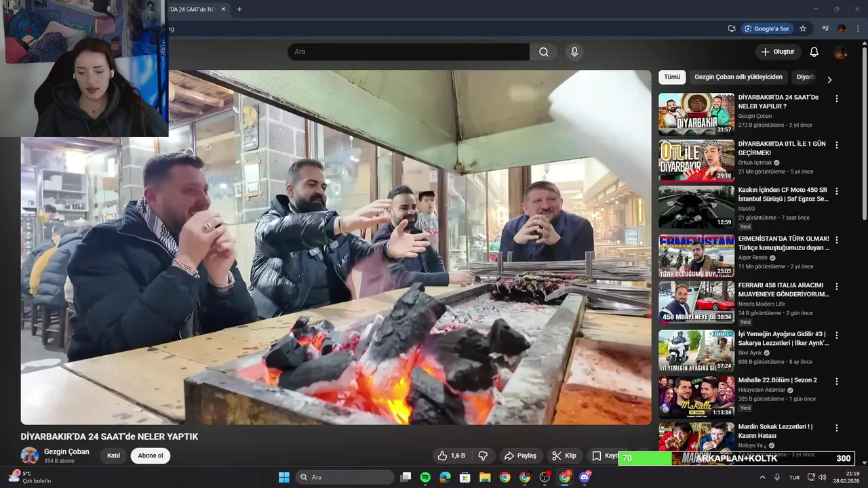Viewport: 868px width, 488px height.
Task: Open the Oluştur create menu
Action: [778, 52]
